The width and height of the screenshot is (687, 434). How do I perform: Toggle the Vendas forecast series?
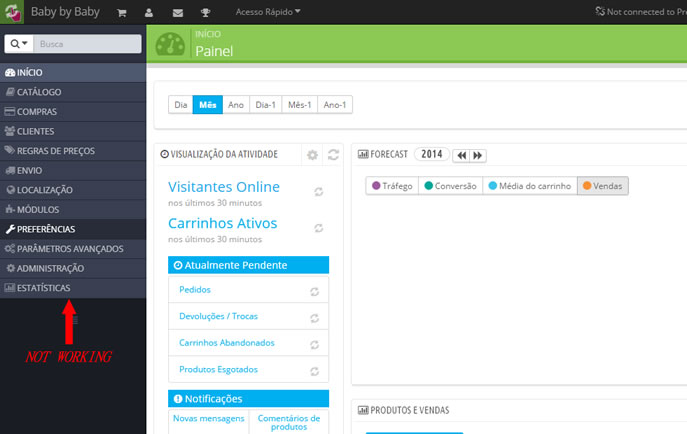[x=603, y=186]
